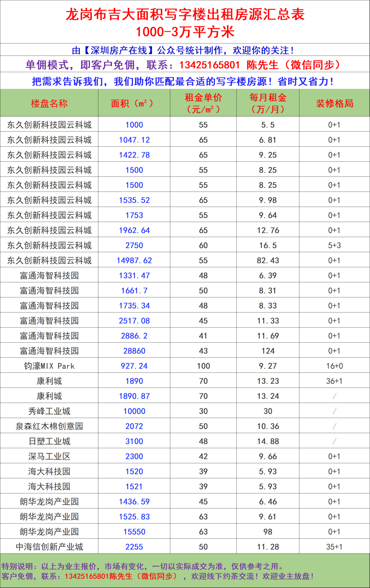This screenshot has width=370, height=588.
Task: Select the 每月租金 column header
Action: pyautogui.click(x=268, y=103)
